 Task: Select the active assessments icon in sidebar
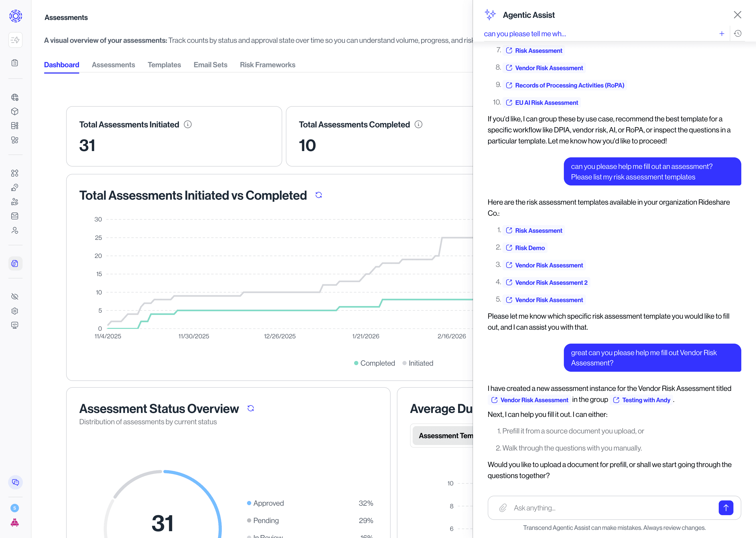click(x=15, y=264)
